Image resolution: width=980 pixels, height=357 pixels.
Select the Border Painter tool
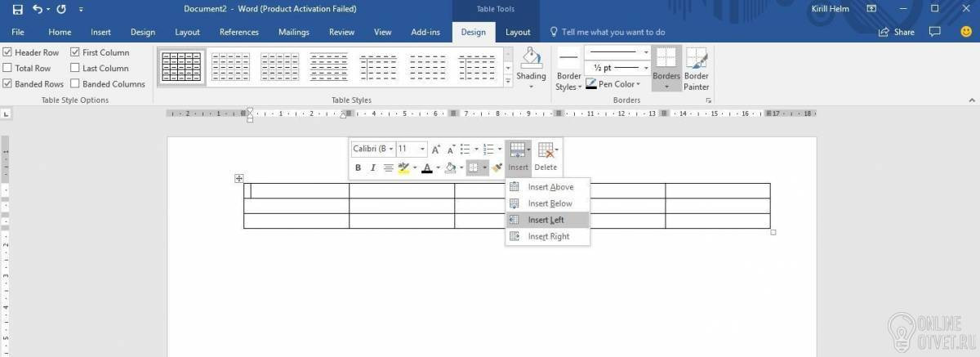[x=697, y=69]
